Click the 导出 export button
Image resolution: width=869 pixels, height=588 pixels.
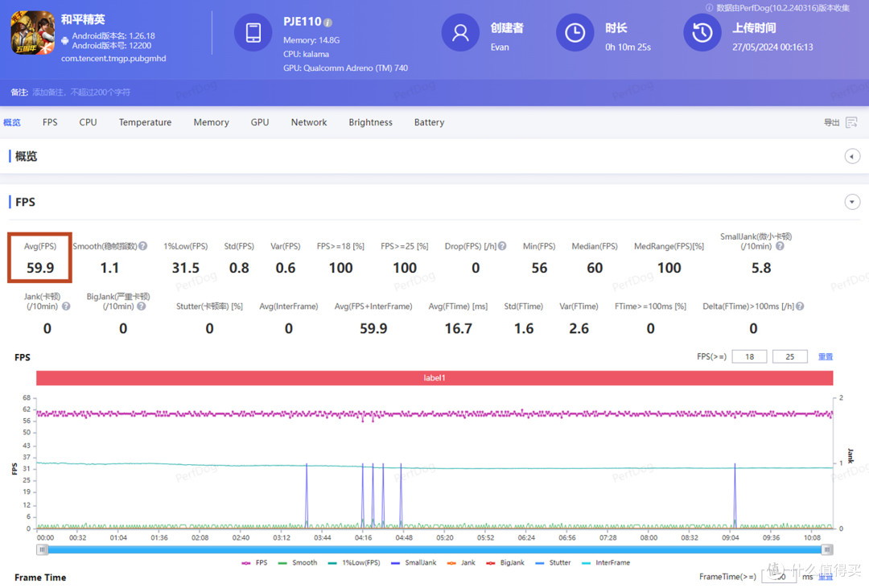tap(831, 122)
